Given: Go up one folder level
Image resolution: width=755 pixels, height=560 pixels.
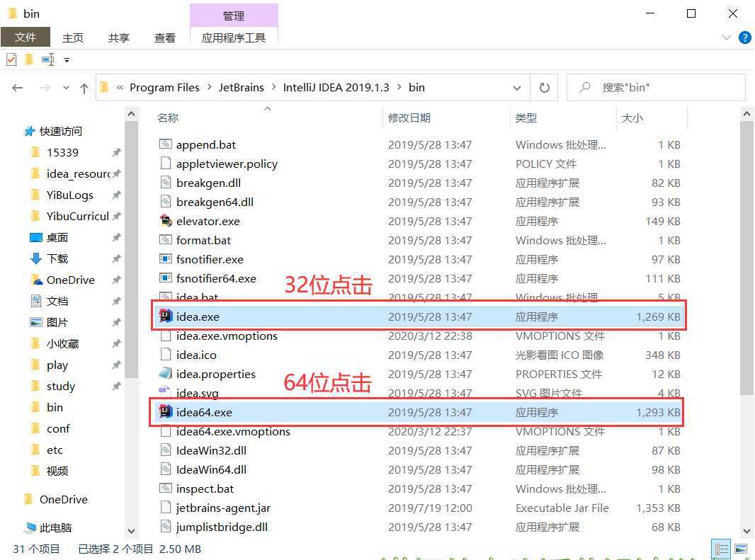Looking at the screenshot, I should click(x=84, y=88).
